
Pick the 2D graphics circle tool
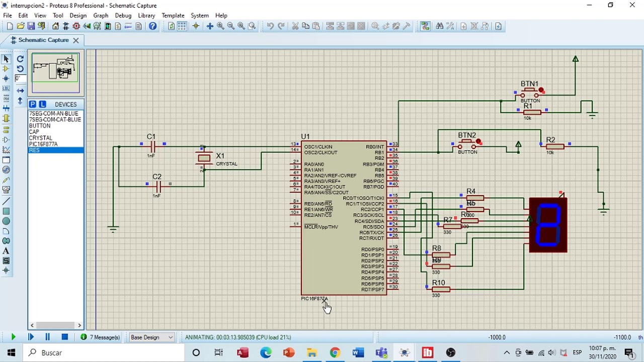point(6,221)
